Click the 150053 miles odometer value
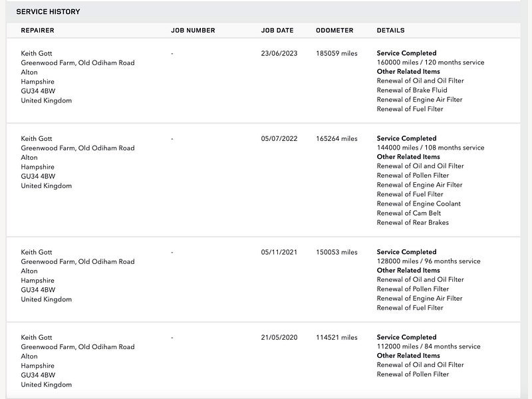 point(336,253)
